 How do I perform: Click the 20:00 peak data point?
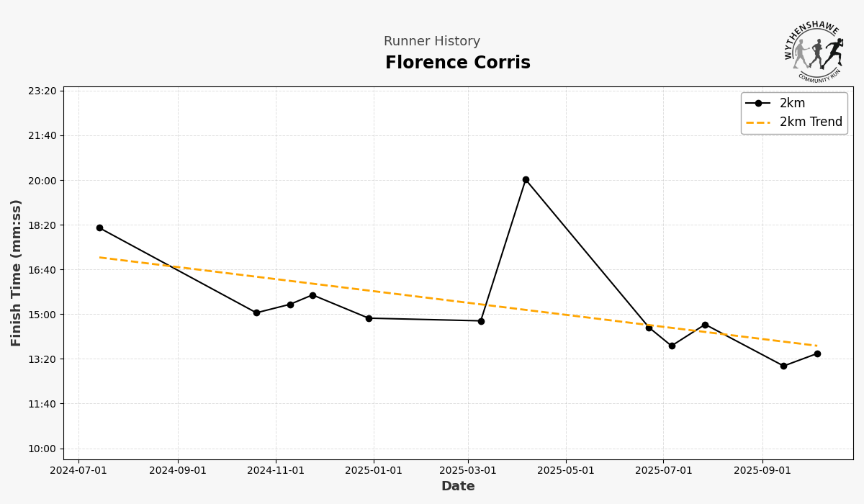(526, 179)
